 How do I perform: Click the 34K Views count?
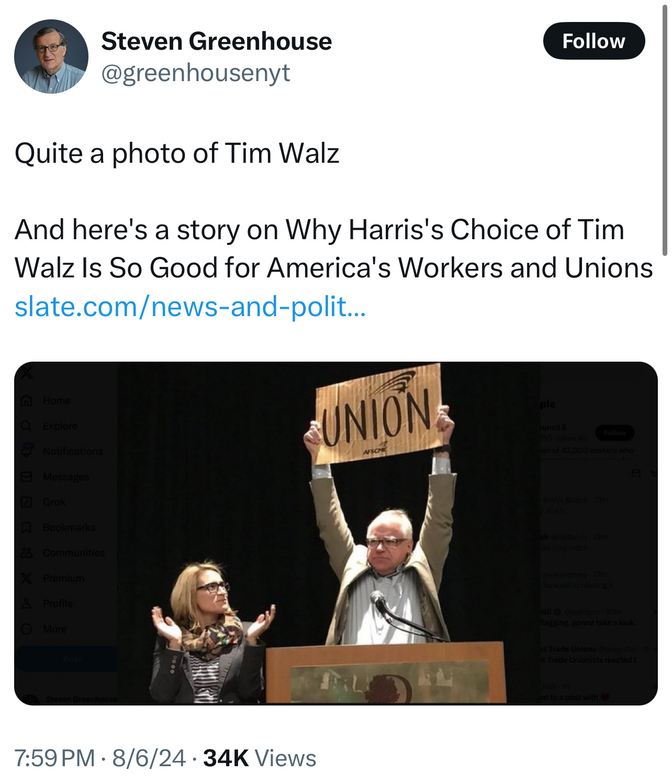pos(260,758)
